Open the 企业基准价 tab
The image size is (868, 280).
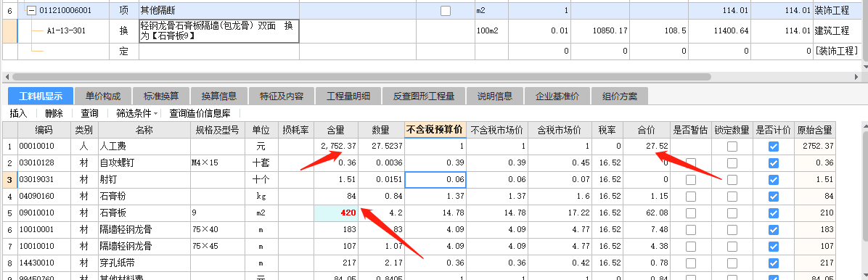(557, 96)
